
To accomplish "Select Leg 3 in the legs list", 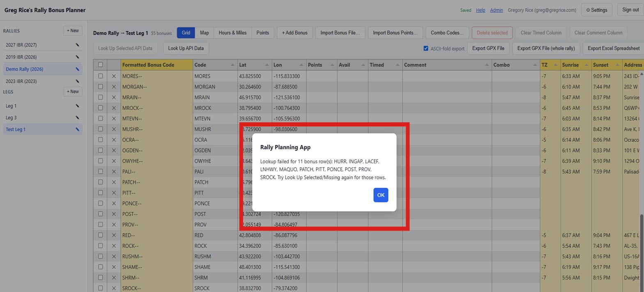I will 43,118.
